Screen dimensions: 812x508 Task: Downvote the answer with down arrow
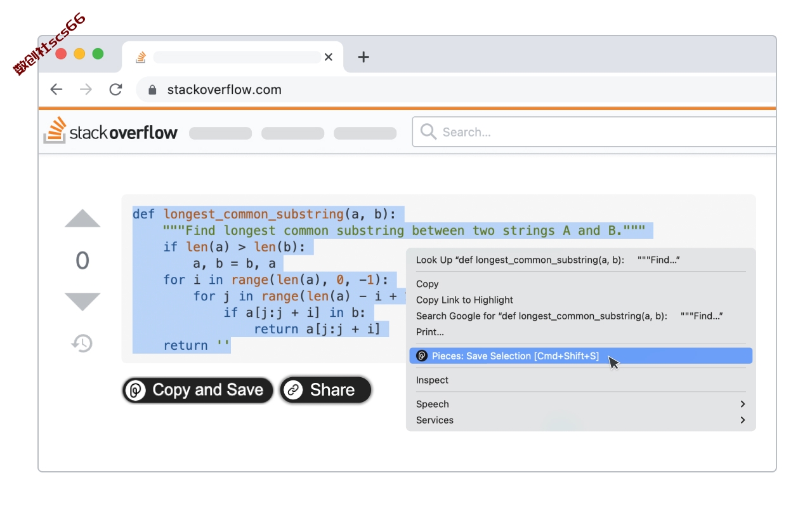[82, 302]
